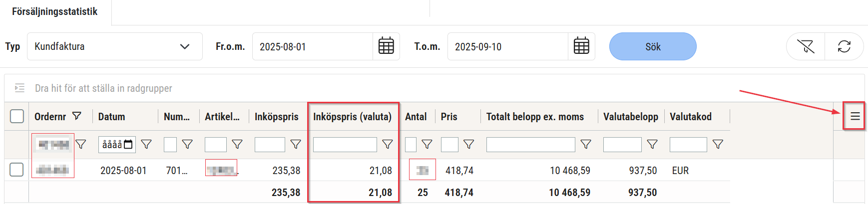This screenshot has height=204, width=868.
Task: Switch to the Försäljningsstatistik tab
Action: pyautogui.click(x=55, y=11)
